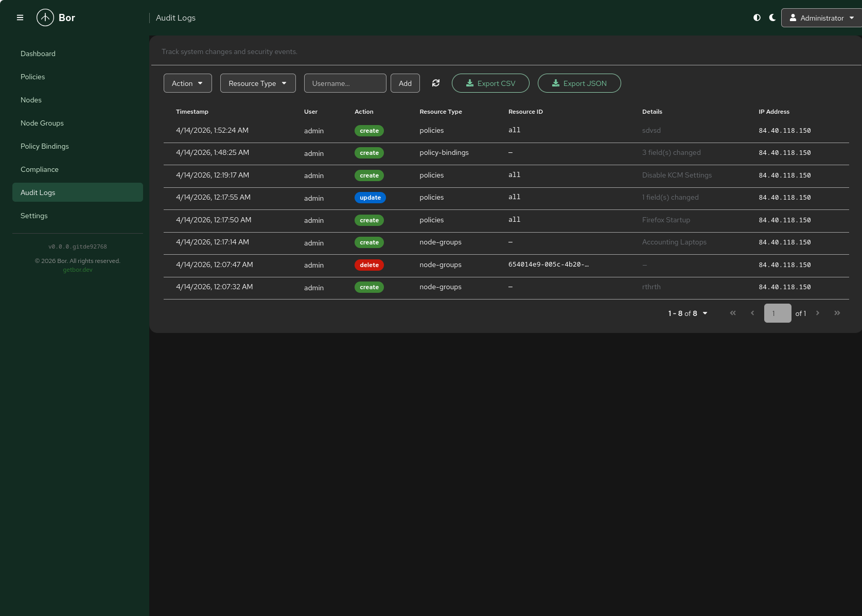Go to Policies in sidebar
Viewport: 862px width, 616px height.
[78, 77]
